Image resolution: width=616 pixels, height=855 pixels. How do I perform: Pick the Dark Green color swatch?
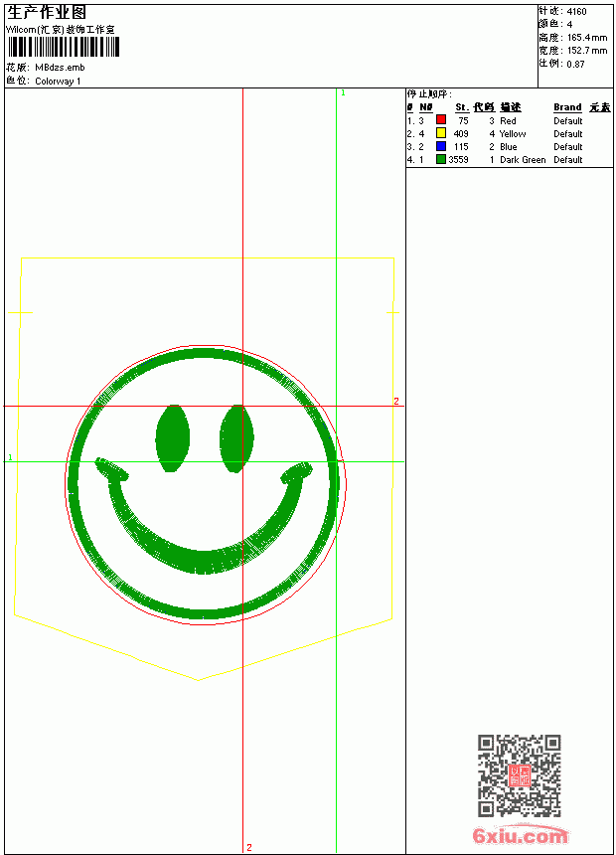[x=441, y=159]
